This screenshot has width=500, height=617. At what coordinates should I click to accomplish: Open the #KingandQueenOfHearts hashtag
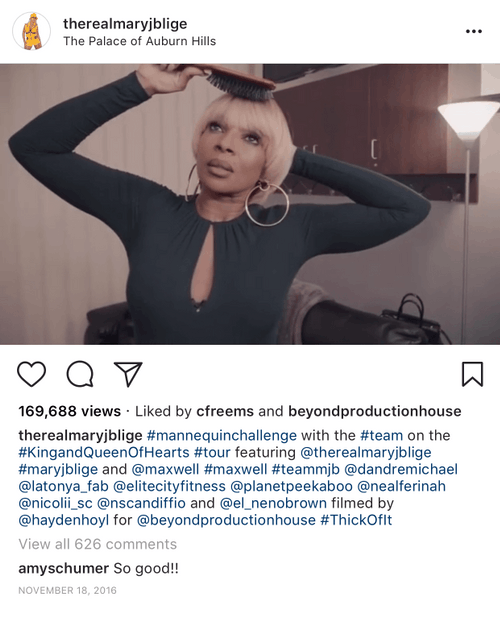pyautogui.click(x=104, y=452)
